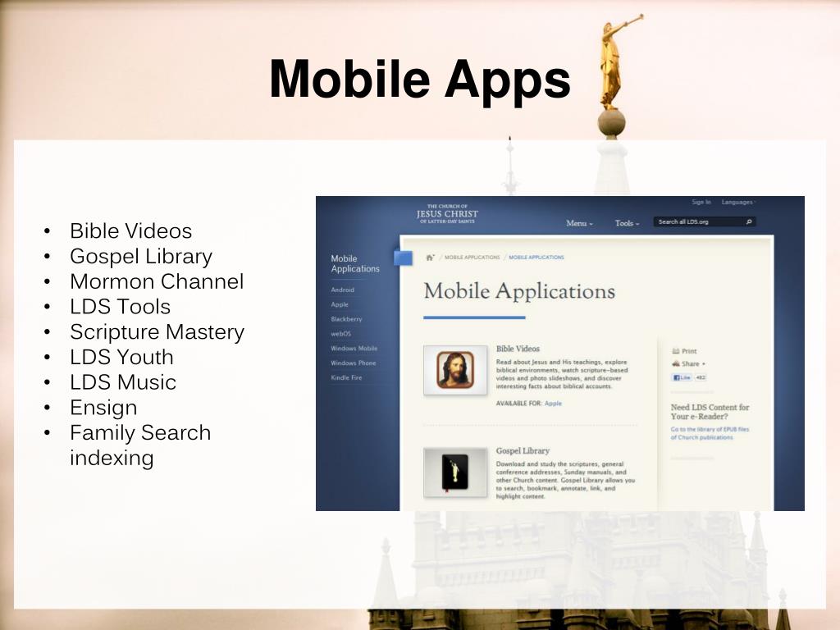Screen dimensions: 840x630
Task: Open the Gospel Library app icon
Action: [x=454, y=472]
